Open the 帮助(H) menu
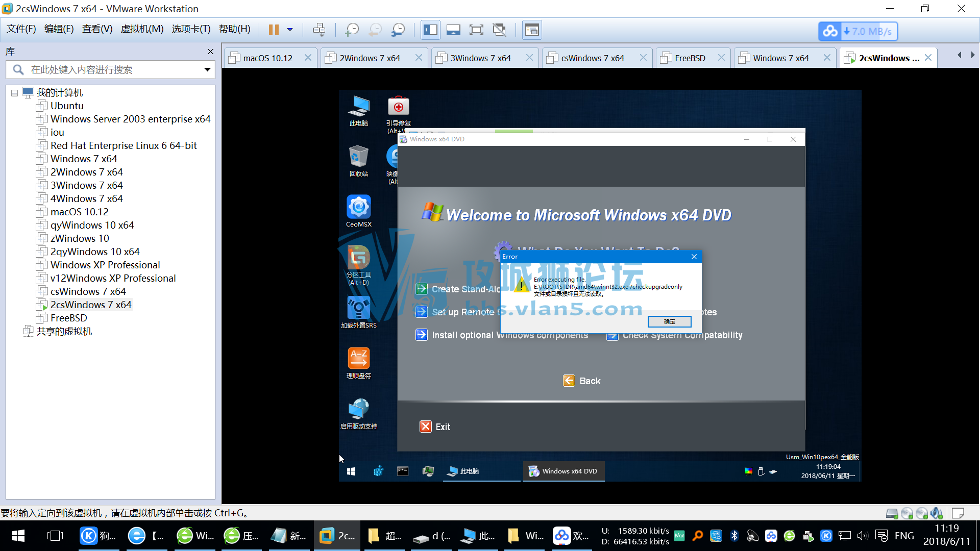The image size is (980, 551). pos(234,29)
